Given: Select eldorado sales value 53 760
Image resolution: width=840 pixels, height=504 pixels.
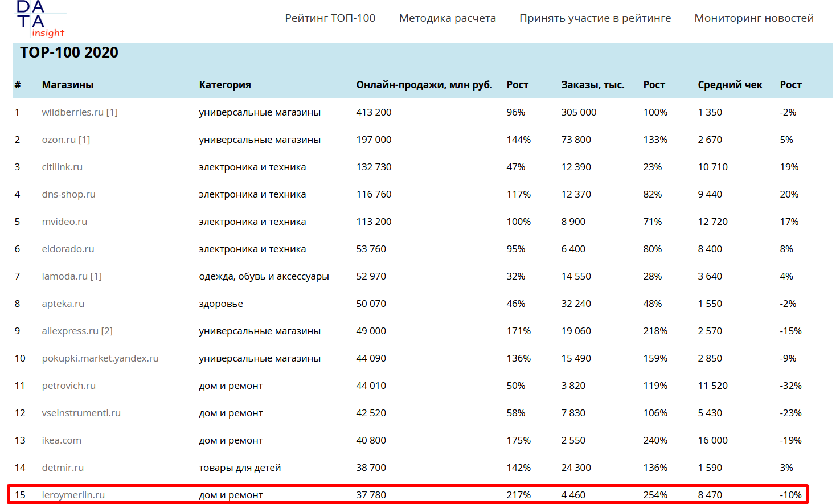Looking at the screenshot, I should (x=371, y=249).
